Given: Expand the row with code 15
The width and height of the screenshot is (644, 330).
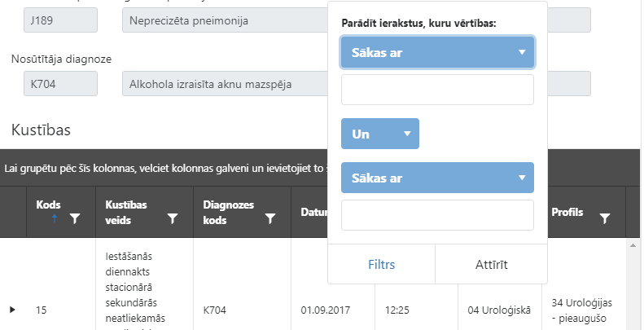Looking at the screenshot, I should point(11,310).
